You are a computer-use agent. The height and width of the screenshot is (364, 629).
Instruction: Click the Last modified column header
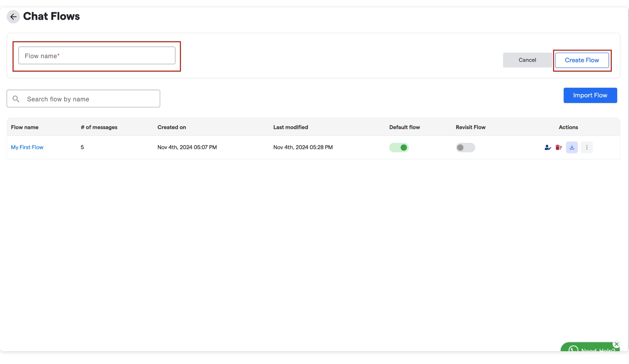click(291, 127)
